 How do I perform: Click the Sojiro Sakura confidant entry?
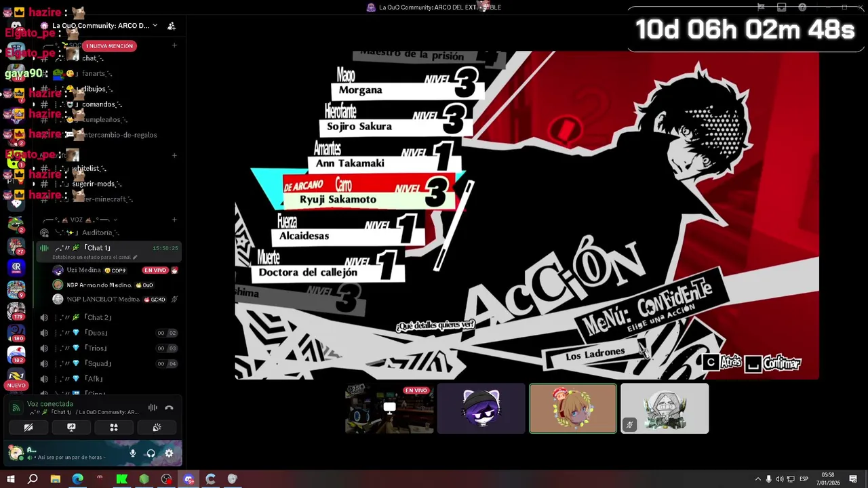(x=397, y=121)
